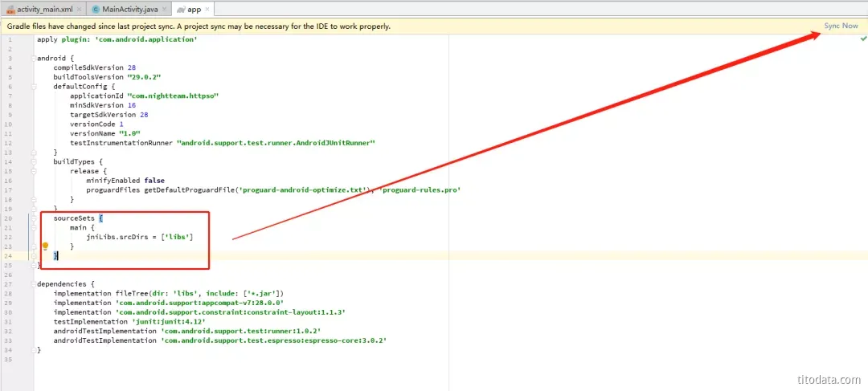868x391 pixels.
Task: Collapse the buildTypes block fold marker
Action: click(x=35, y=161)
